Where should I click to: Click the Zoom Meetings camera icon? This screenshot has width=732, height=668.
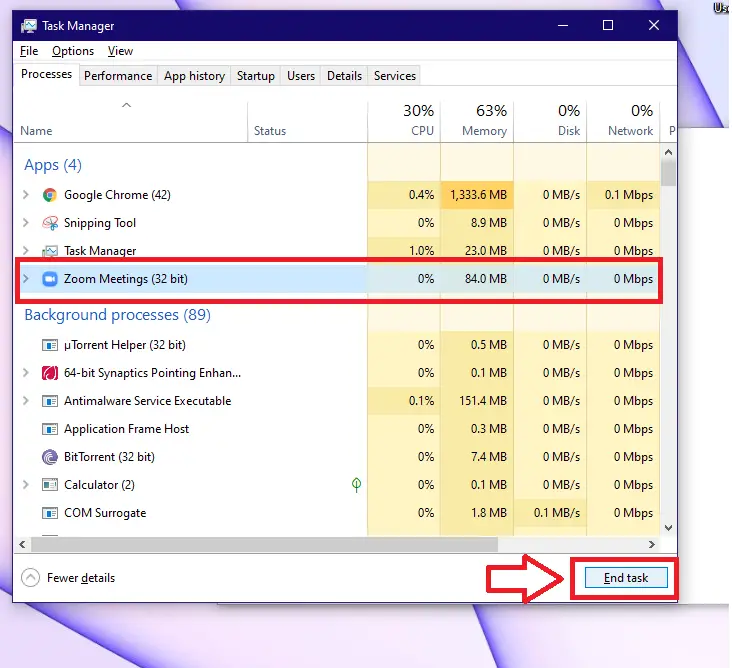(49, 279)
